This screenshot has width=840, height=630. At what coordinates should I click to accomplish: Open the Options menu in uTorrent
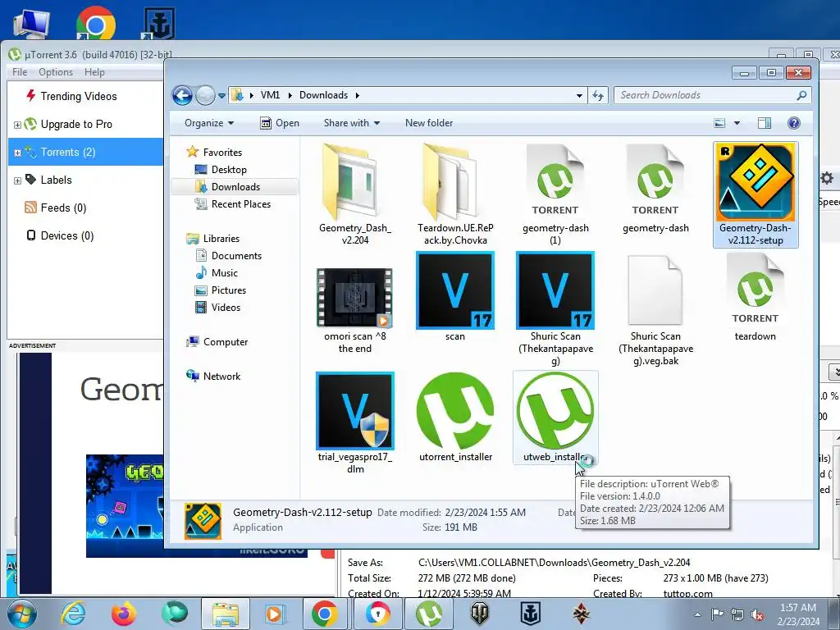(x=55, y=72)
